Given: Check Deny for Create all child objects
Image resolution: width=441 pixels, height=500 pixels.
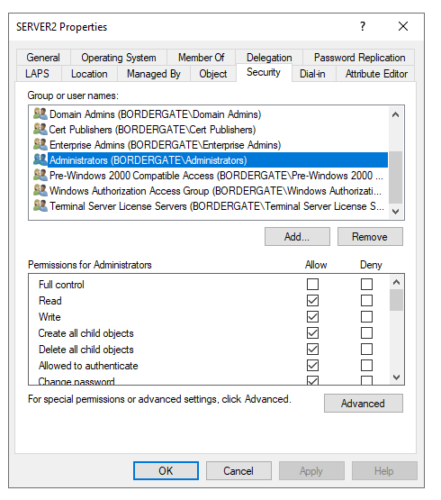Looking at the screenshot, I should click(x=367, y=333).
